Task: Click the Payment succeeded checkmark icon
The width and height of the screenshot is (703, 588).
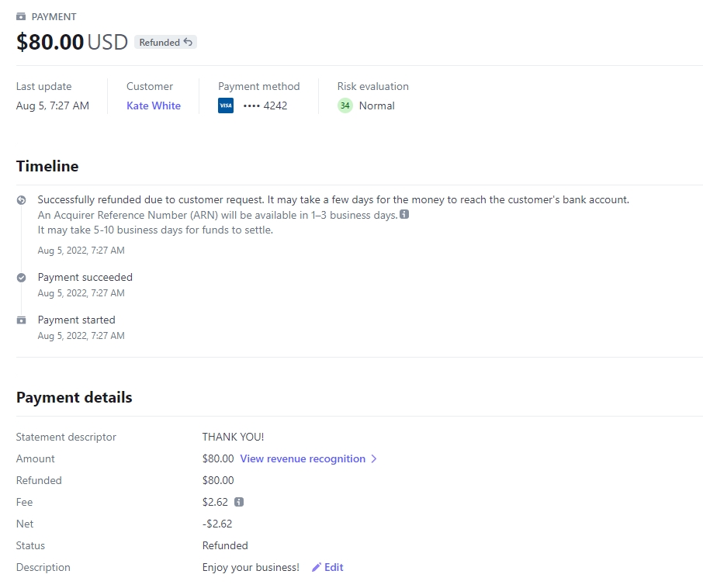Action: (x=21, y=278)
